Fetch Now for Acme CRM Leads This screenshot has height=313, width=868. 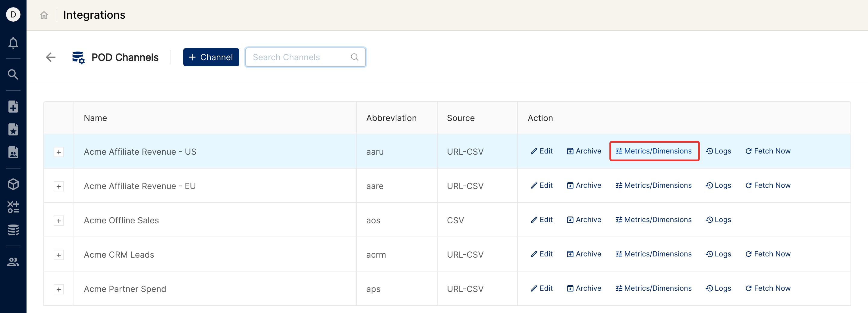coord(768,254)
